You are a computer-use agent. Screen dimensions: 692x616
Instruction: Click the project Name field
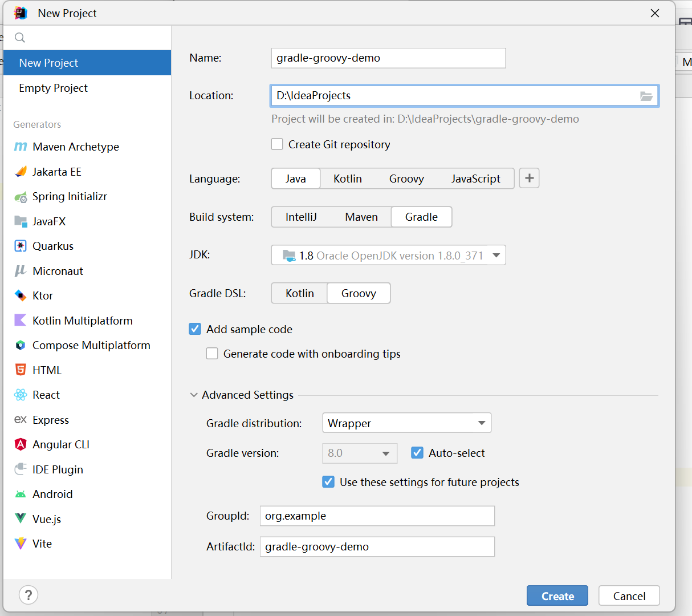tap(388, 58)
